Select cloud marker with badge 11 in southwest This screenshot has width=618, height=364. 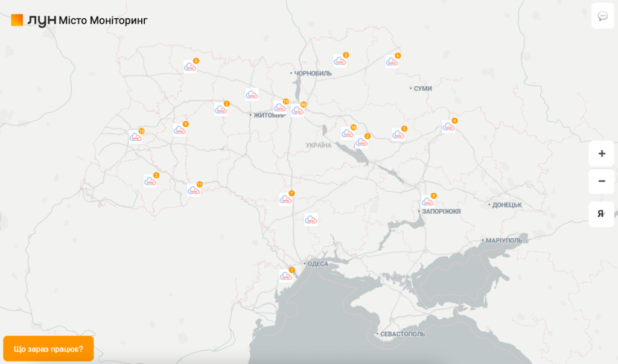(x=193, y=190)
